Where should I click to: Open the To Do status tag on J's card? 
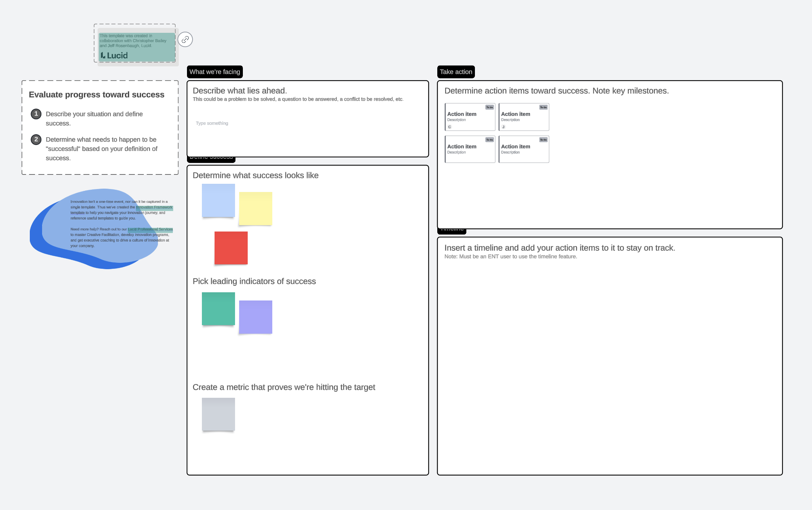[x=543, y=107]
